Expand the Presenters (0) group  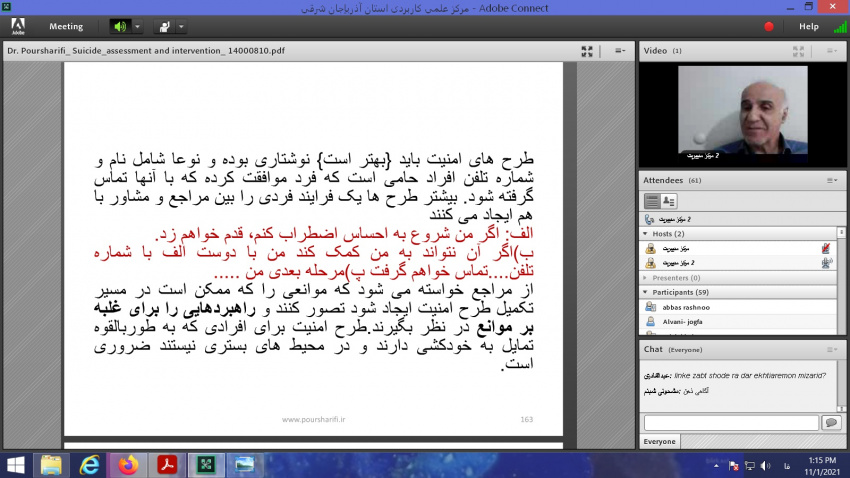pos(647,277)
